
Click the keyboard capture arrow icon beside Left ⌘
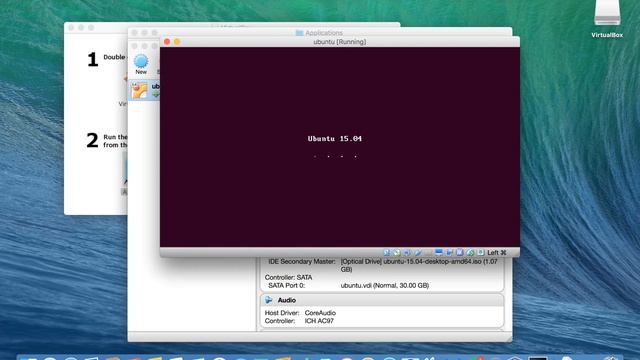(481, 253)
